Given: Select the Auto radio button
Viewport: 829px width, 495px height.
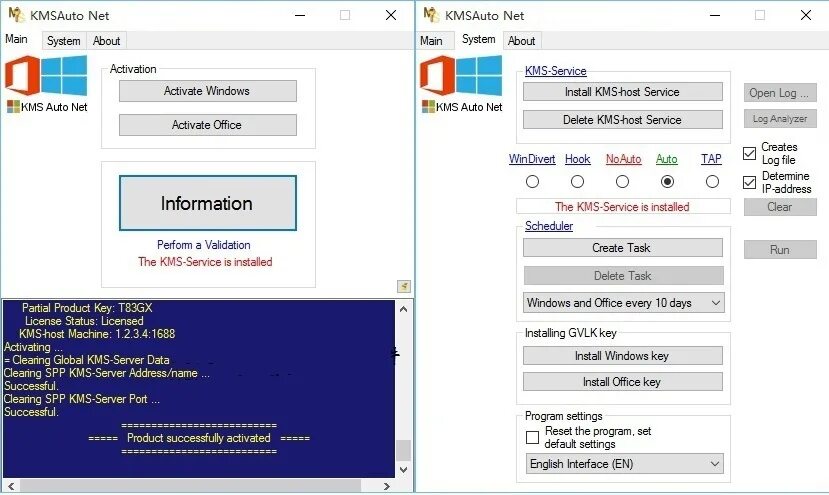Looking at the screenshot, I should 667,182.
